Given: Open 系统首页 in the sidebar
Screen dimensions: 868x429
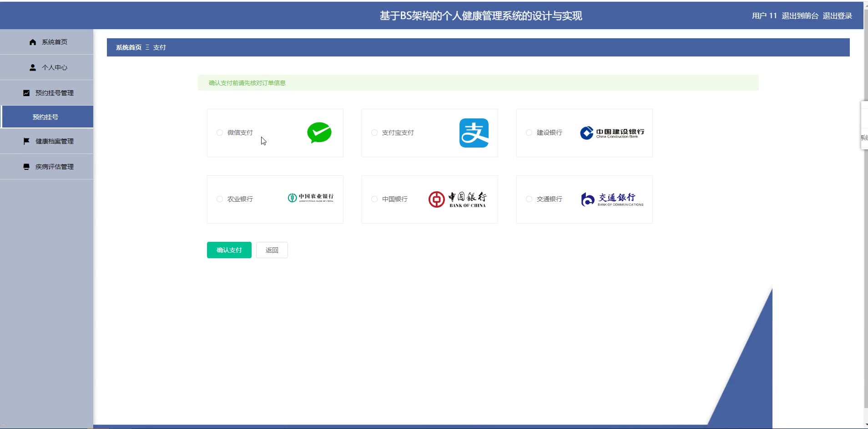Looking at the screenshot, I should pos(46,42).
